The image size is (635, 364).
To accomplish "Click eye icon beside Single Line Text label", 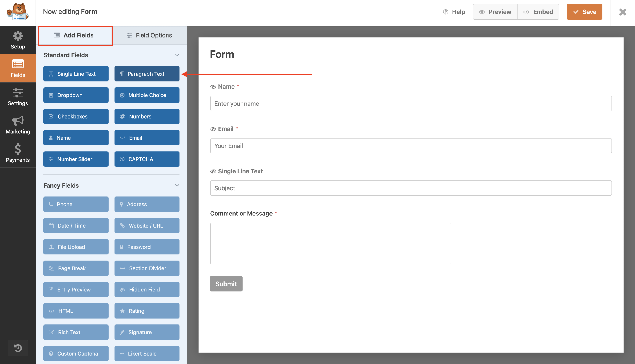I will (213, 171).
